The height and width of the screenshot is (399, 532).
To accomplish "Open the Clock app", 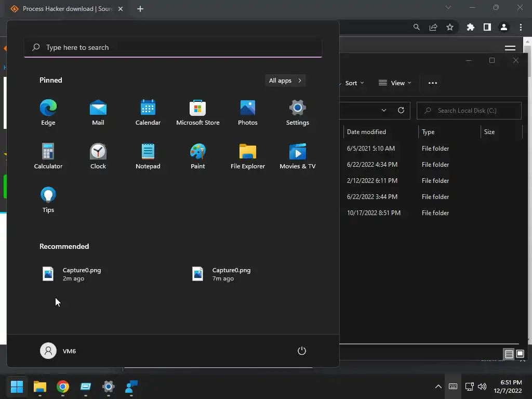I will tap(98, 156).
